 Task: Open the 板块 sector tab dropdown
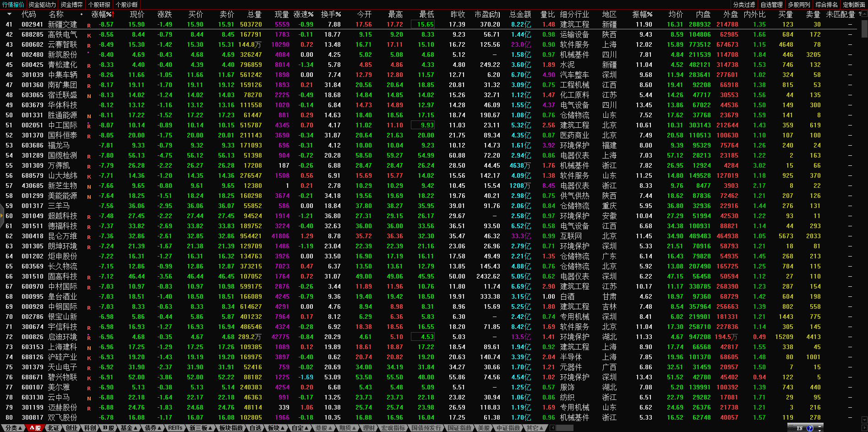276,428
